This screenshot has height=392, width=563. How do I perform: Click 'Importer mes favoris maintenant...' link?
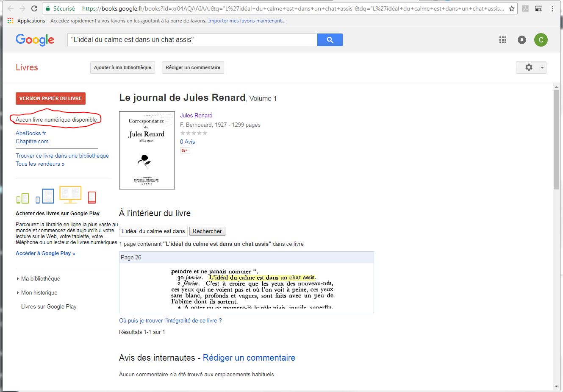[x=247, y=20]
